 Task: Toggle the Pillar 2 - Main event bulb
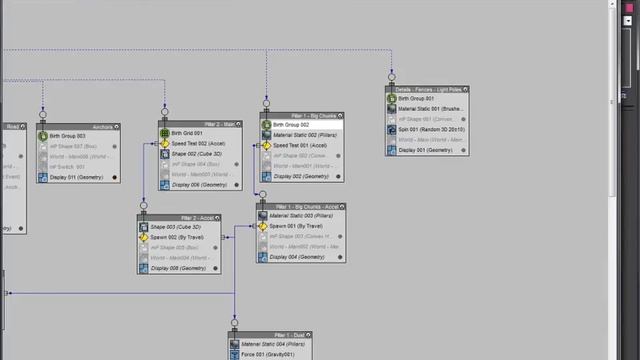tap(239, 124)
